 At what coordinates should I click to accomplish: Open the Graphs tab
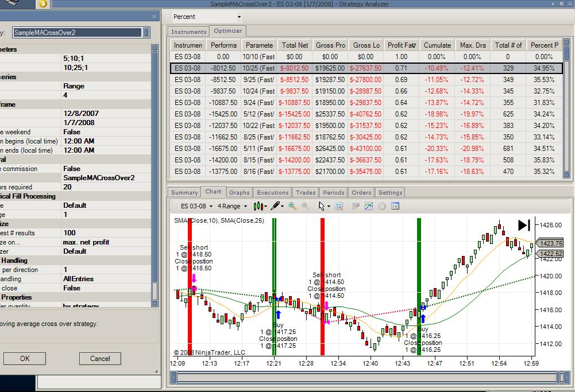pos(240,192)
